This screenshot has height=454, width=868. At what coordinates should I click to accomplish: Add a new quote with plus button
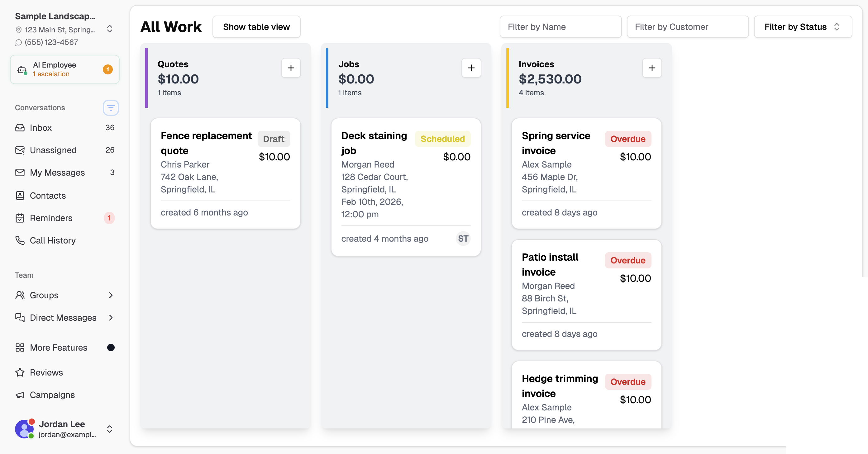(291, 68)
